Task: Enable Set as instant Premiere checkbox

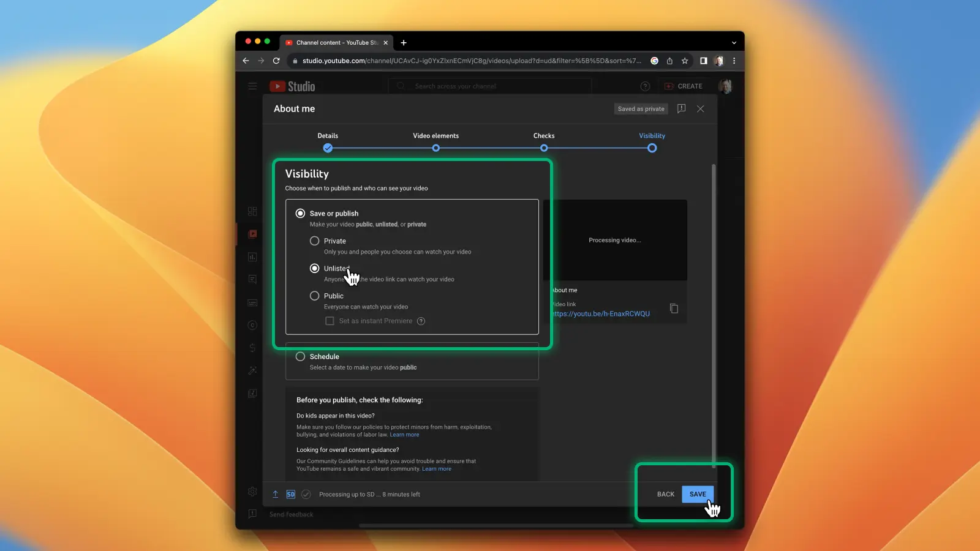Action: coord(330,321)
